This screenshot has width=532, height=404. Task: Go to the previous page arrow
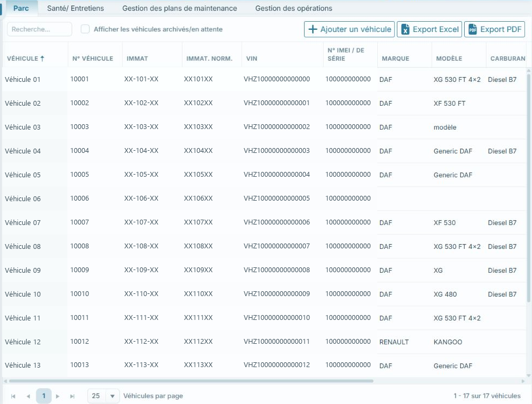pos(28,396)
